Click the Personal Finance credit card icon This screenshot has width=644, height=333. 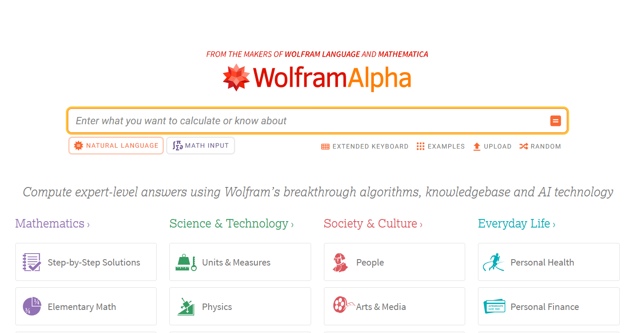pyautogui.click(x=494, y=307)
